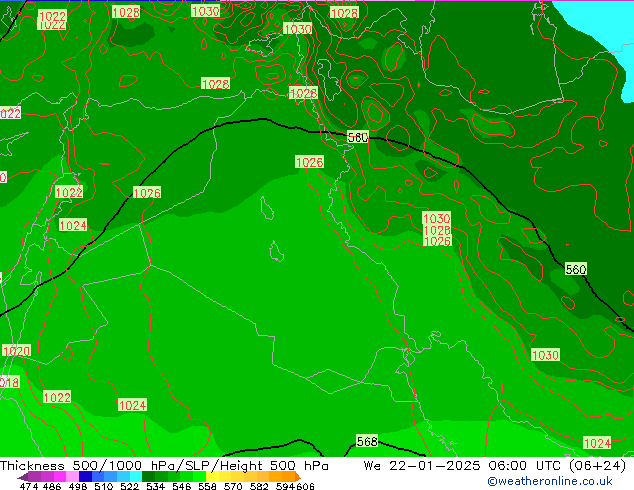Click the doubled '1022' isobar label
This screenshot has width=634, height=490.
[52, 20]
